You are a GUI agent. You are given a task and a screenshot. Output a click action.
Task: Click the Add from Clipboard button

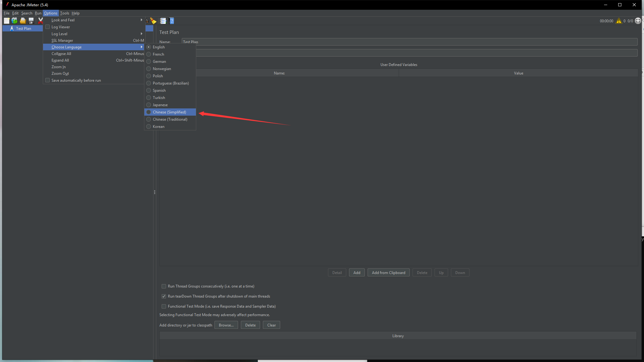click(x=388, y=273)
